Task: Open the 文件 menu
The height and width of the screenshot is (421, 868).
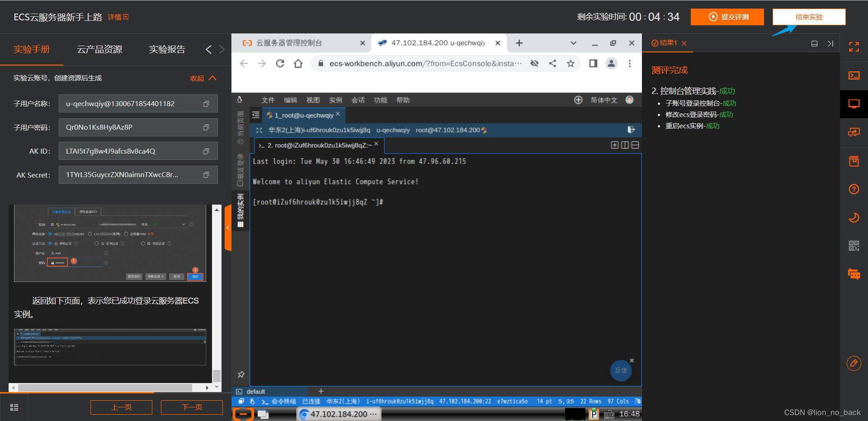Action: (268, 100)
